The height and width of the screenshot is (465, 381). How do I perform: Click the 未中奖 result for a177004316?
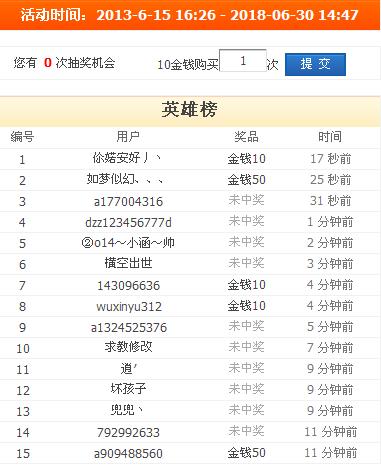click(x=246, y=200)
